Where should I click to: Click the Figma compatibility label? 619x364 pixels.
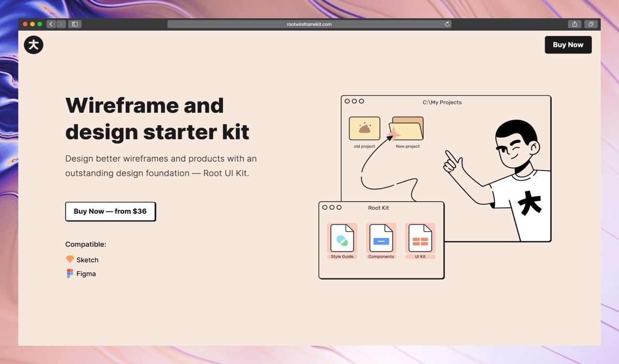pos(86,274)
